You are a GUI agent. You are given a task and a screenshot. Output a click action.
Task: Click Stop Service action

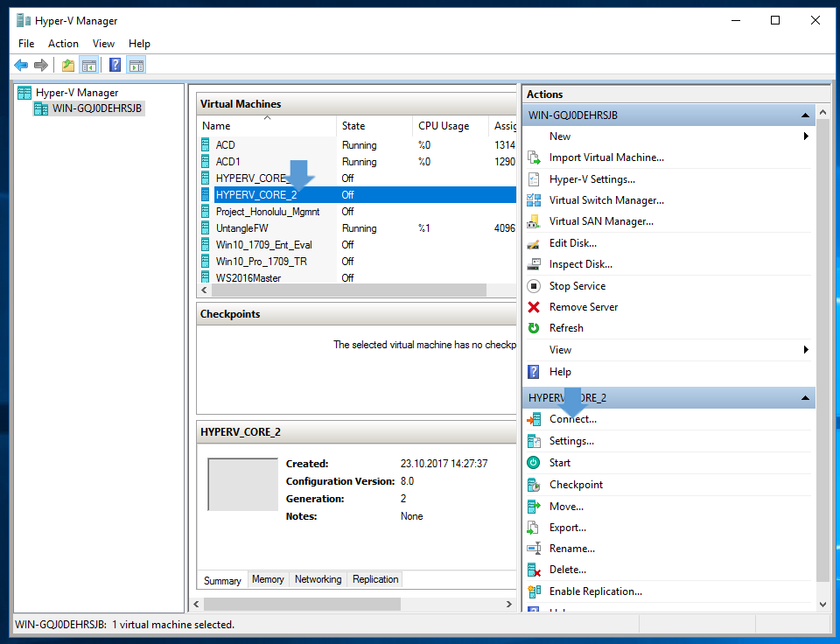coord(577,286)
